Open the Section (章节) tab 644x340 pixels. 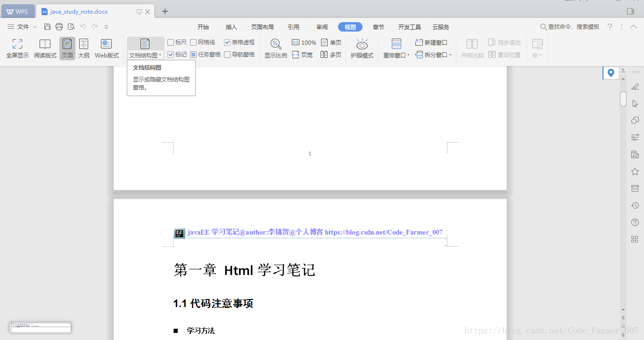(x=379, y=27)
